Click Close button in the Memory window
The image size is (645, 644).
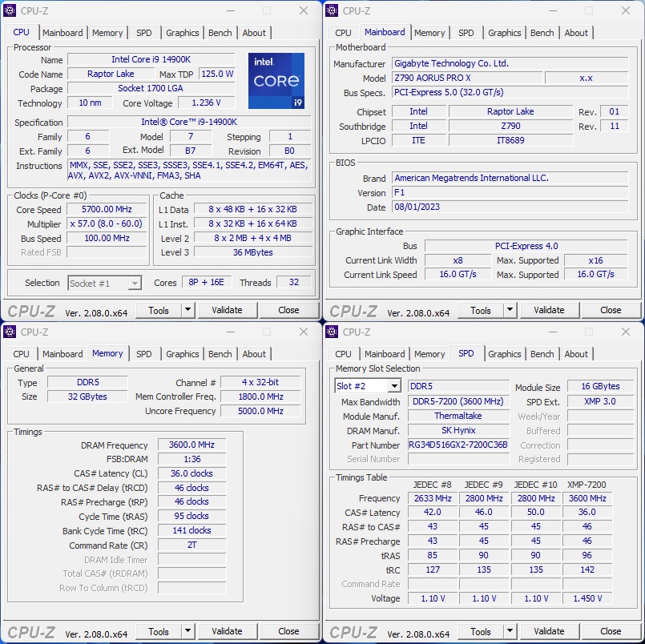(288, 631)
